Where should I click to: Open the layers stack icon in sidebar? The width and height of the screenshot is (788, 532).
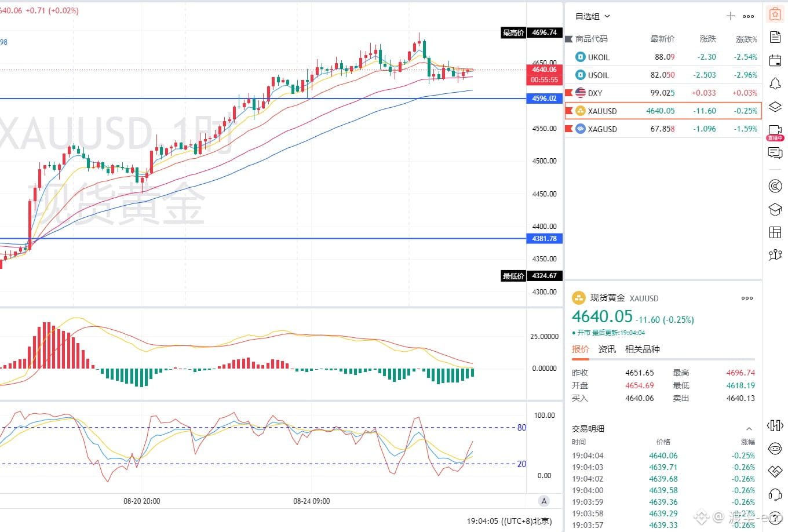point(775,107)
